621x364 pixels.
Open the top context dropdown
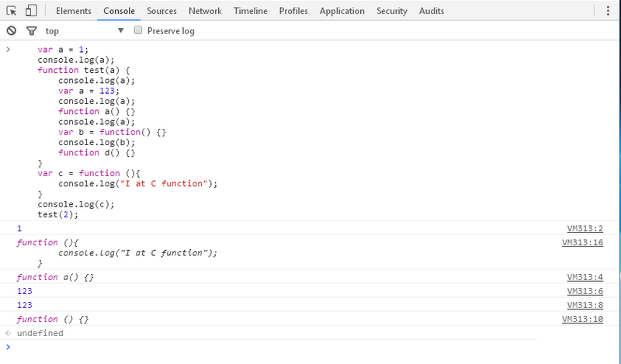click(x=84, y=31)
